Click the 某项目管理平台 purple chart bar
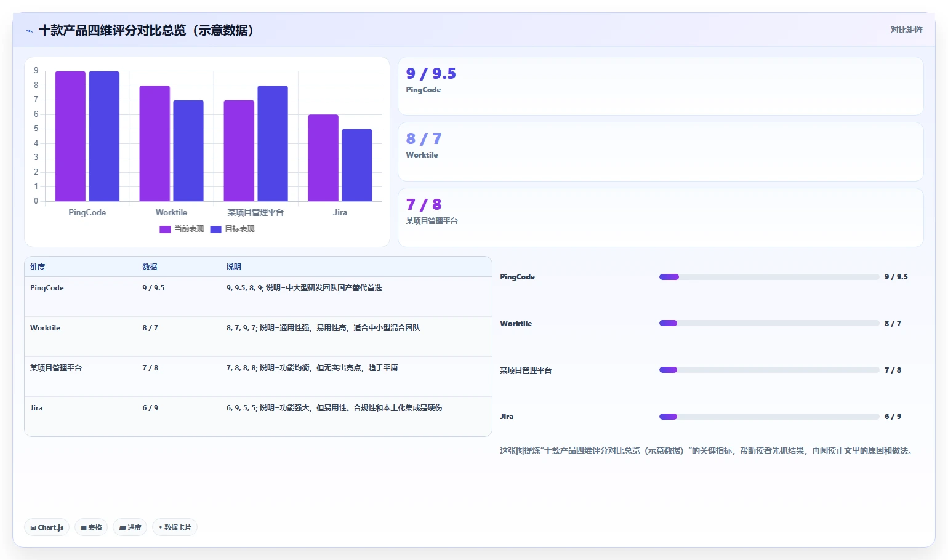The width and height of the screenshot is (948, 560). (x=239, y=151)
